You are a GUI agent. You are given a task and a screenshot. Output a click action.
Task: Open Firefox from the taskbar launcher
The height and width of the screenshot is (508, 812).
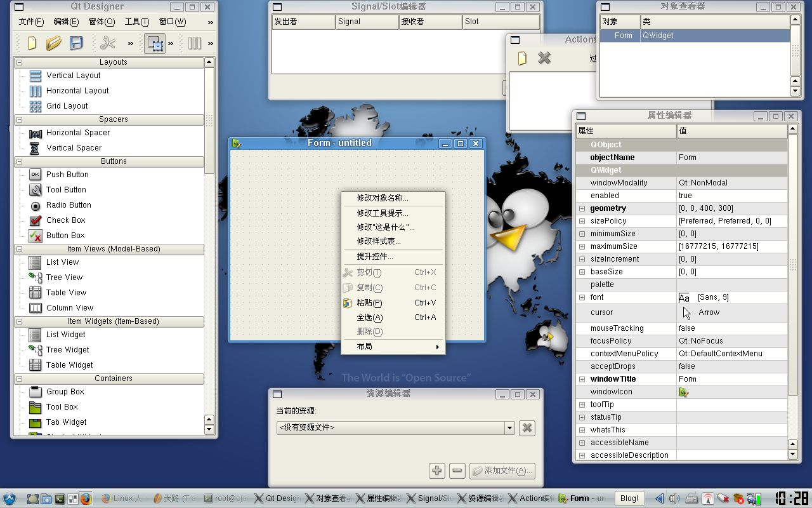pos(86,498)
